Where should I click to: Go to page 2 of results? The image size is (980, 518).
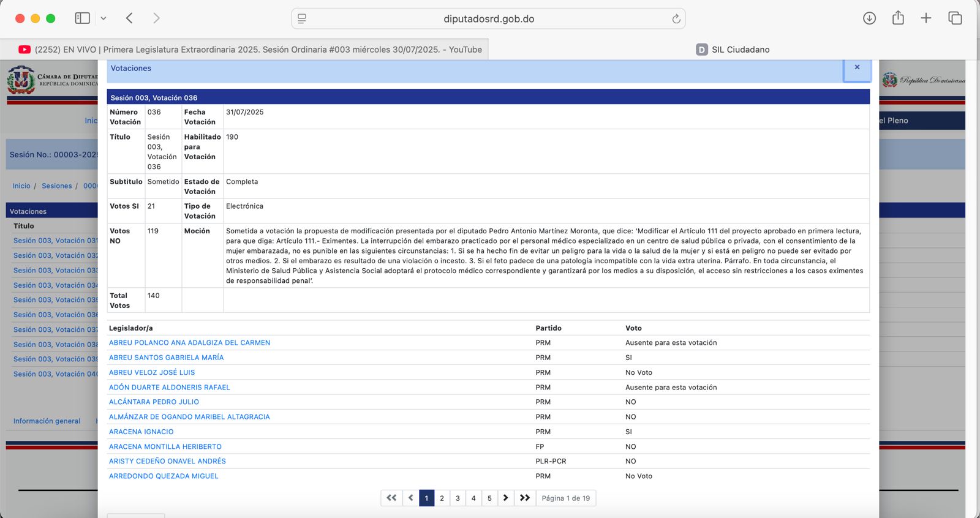click(x=442, y=498)
